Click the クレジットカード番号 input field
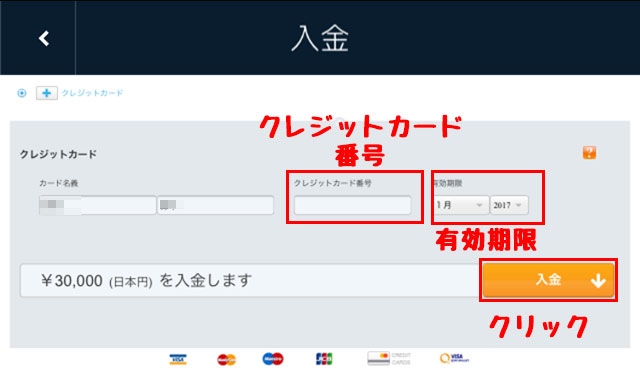640x391 pixels. [353, 205]
